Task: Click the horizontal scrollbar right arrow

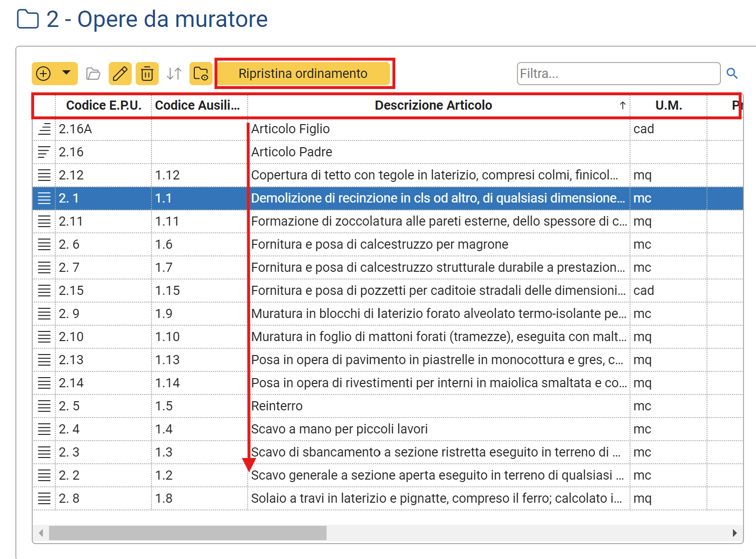Action: (x=734, y=533)
